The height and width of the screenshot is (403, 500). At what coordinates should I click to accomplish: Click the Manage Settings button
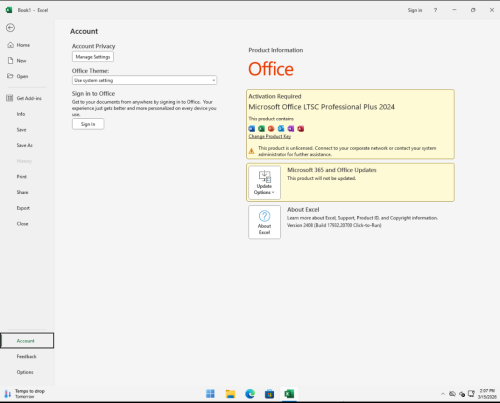coord(93,57)
